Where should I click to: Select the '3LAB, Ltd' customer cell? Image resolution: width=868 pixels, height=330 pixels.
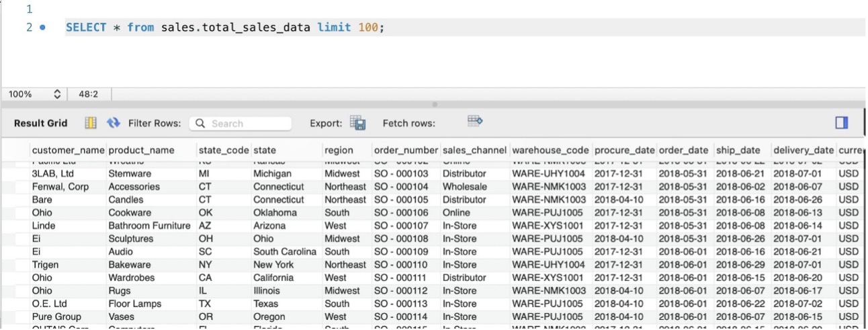tap(52, 173)
